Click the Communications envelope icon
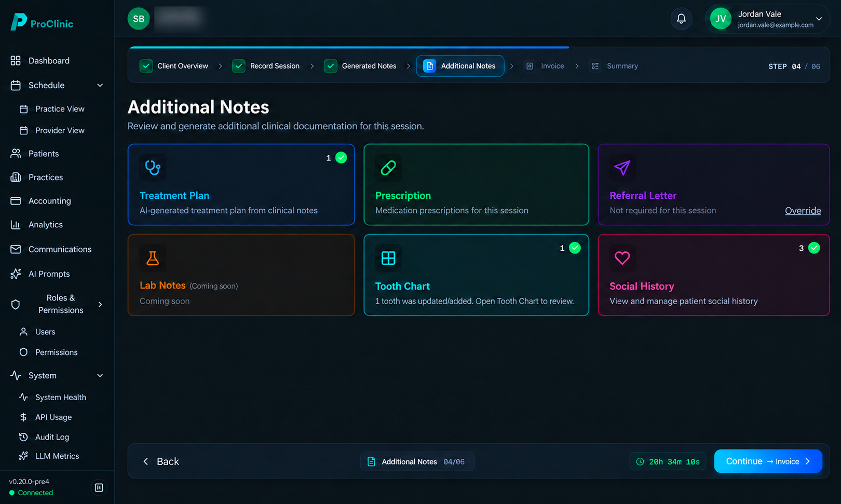This screenshot has height=504, width=841. [x=16, y=249]
